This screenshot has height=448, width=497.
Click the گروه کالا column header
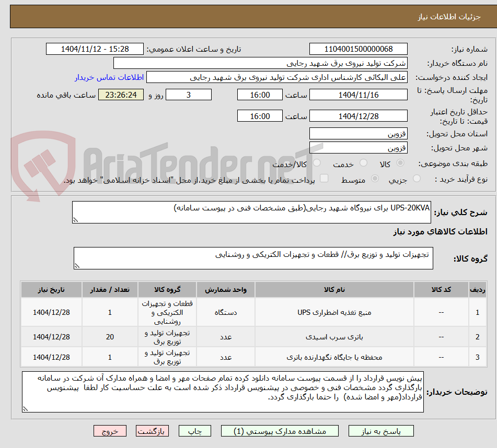point(167,289)
